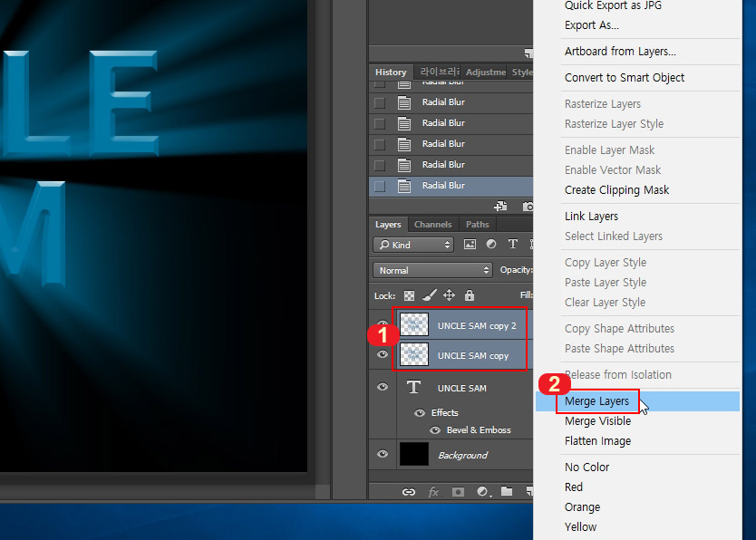Switch to the History tab

click(391, 72)
